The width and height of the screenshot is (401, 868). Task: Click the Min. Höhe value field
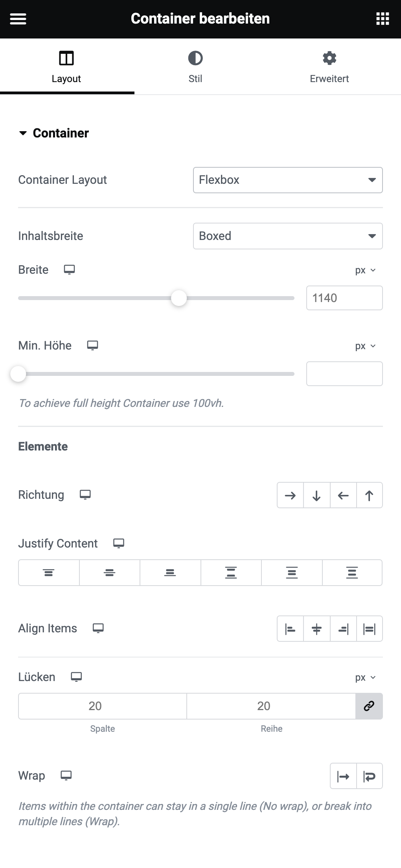pyautogui.click(x=344, y=374)
